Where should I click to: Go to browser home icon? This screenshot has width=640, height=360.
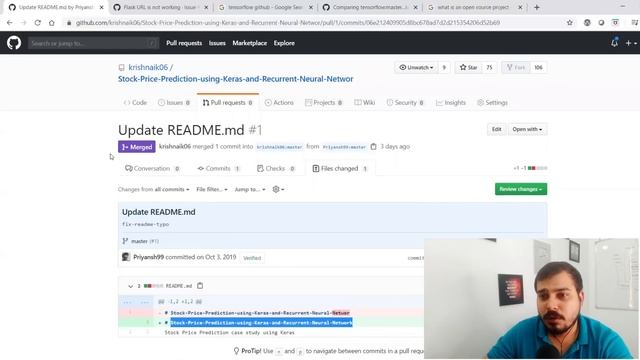tap(51, 23)
